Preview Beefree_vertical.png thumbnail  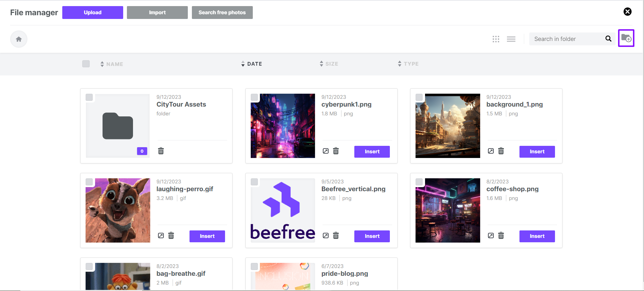coord(283,210)
